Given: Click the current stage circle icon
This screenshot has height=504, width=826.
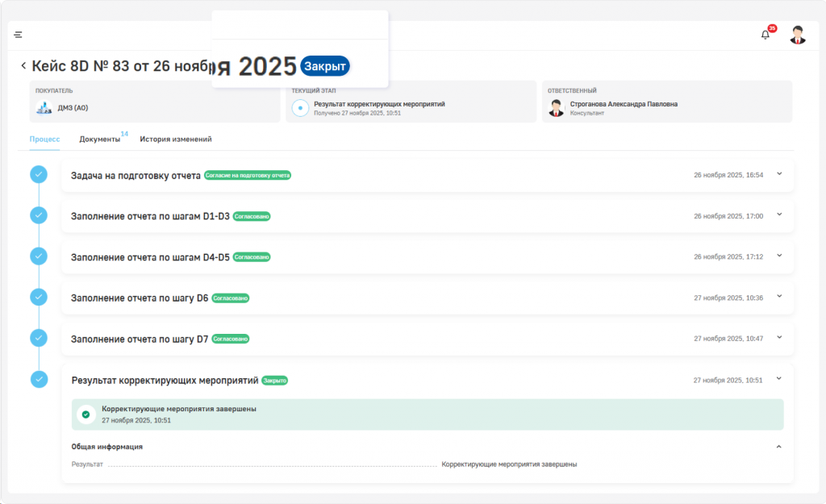Looking at the screenshot, I should (x=300, y=107).
